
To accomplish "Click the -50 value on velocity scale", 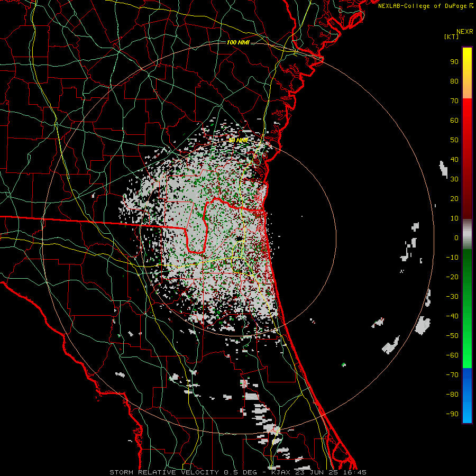I will (452, 336).
